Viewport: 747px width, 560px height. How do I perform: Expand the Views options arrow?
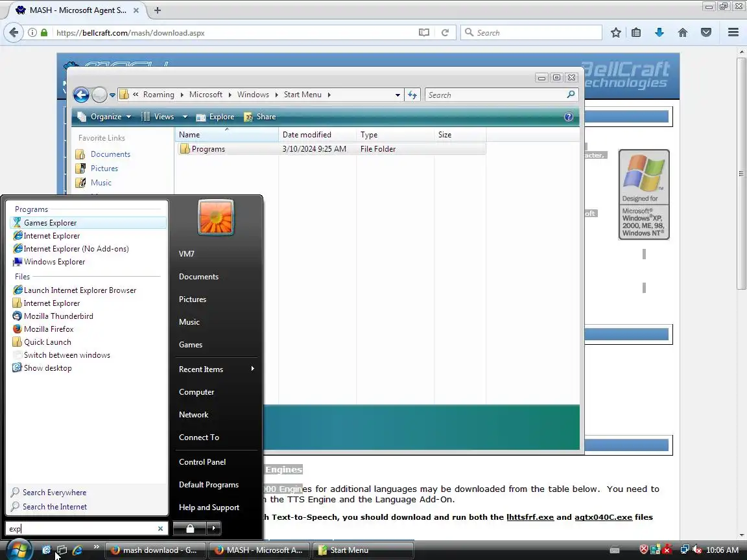point(185,117)
